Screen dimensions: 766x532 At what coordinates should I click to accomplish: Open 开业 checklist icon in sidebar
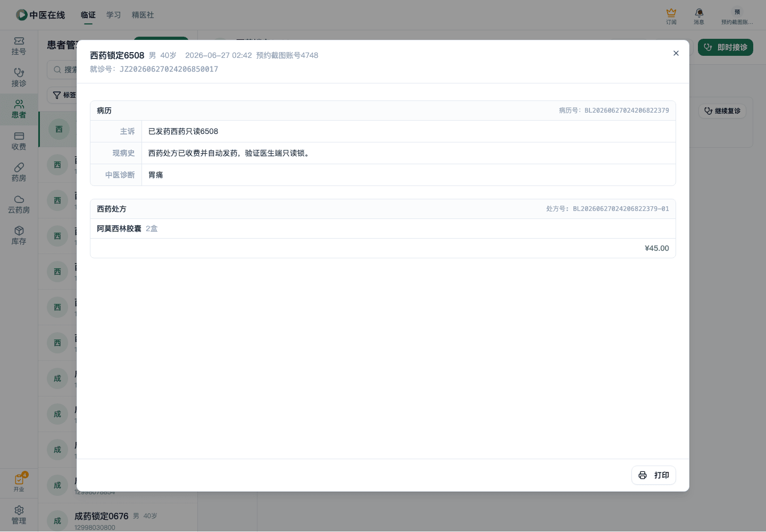(x=19, y=483)
